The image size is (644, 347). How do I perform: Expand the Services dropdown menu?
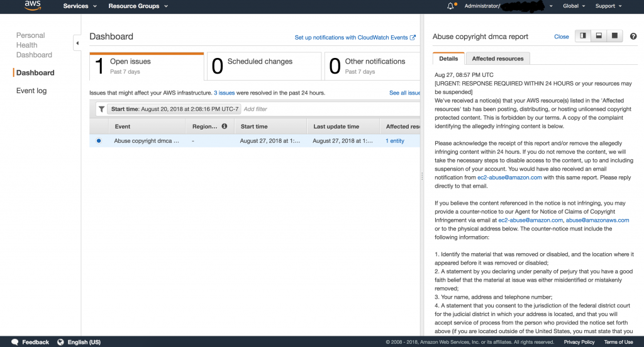[80, 6]
